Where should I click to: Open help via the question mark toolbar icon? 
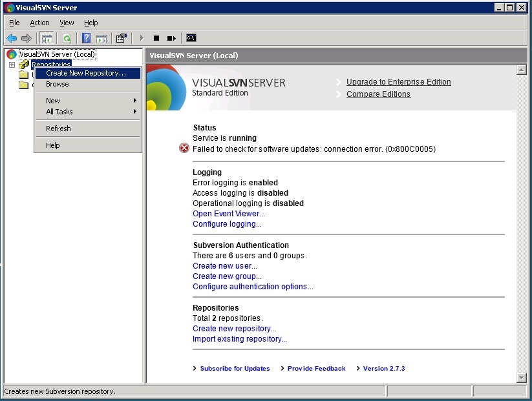point(86,37)
